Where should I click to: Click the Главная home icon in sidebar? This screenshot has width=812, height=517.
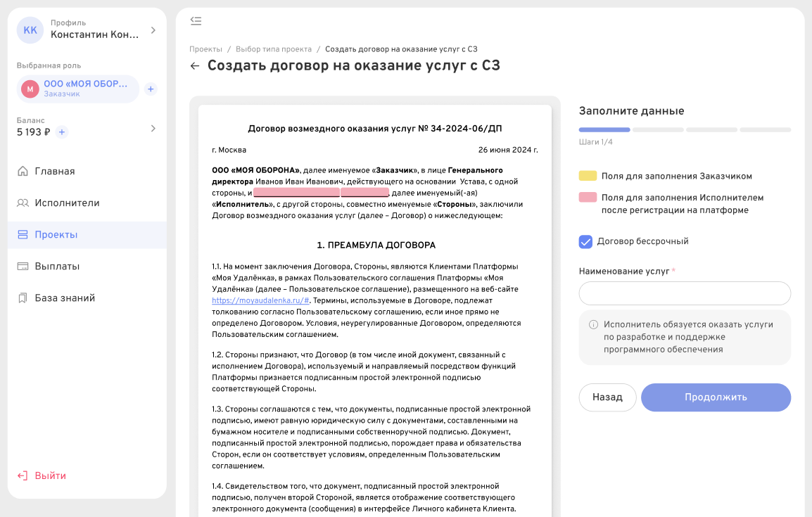21,170
